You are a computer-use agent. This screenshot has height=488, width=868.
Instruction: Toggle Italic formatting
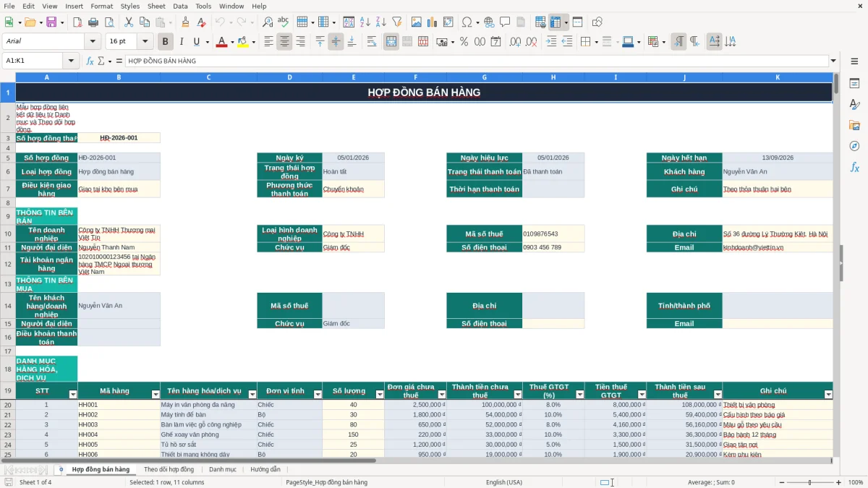(x=181, y=42)
